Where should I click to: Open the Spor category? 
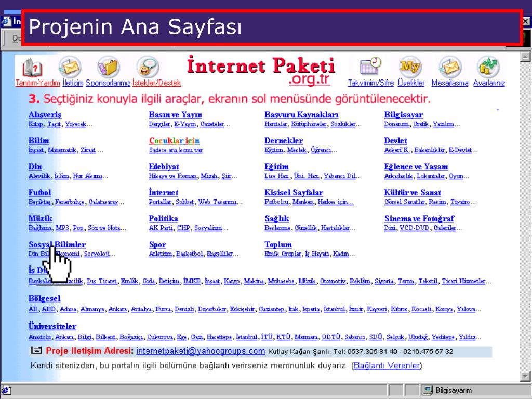click(x=157, y=245)
